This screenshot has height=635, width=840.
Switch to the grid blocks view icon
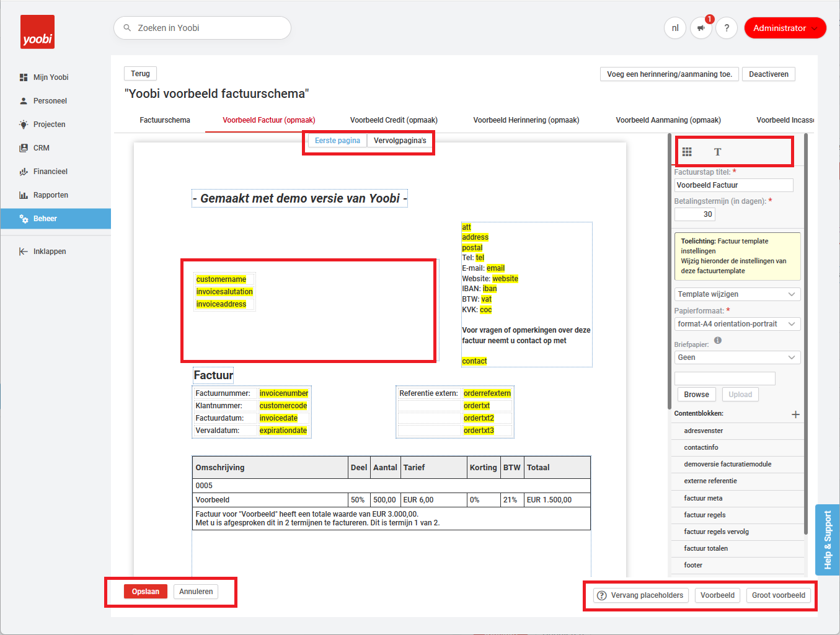point(687,152)
